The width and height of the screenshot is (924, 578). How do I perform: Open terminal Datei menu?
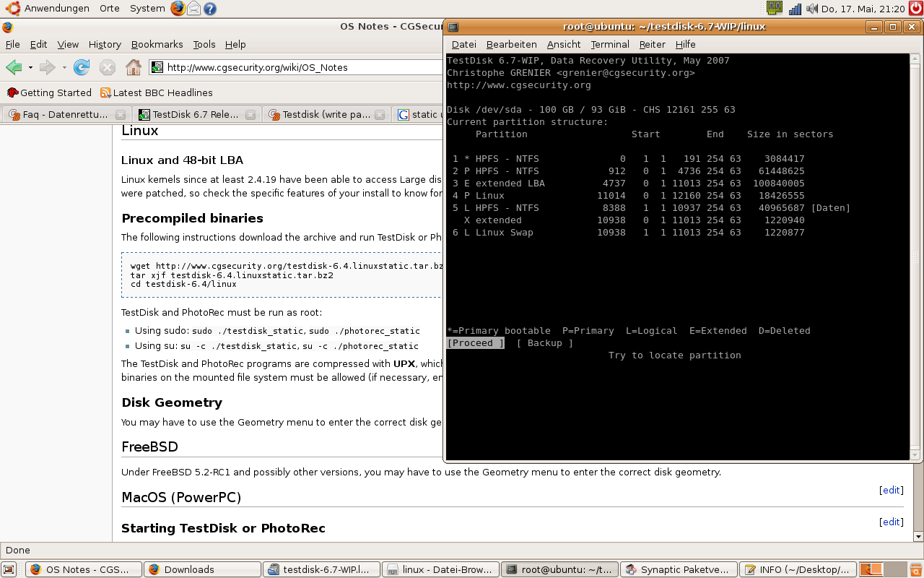[464, 44]
